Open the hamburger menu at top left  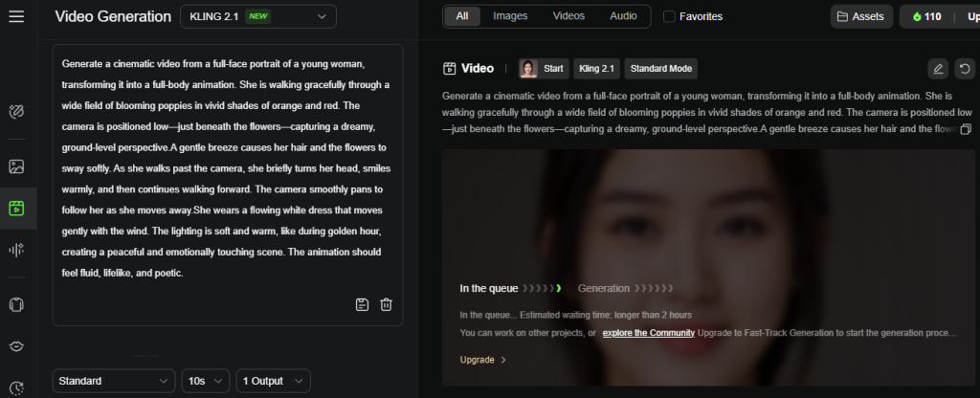(x=16, y=16)
